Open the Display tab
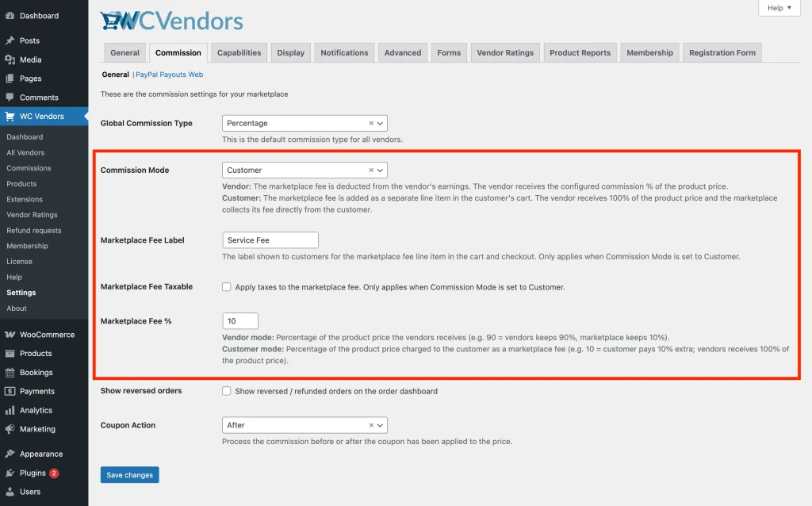The height and width of the screenshot is (506, 812). click(290, 53)
